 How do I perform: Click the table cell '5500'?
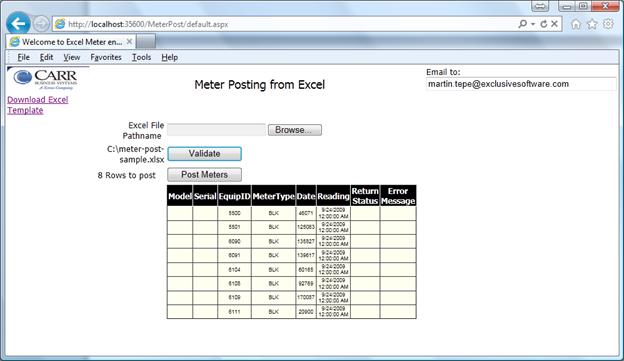[234, 213]
